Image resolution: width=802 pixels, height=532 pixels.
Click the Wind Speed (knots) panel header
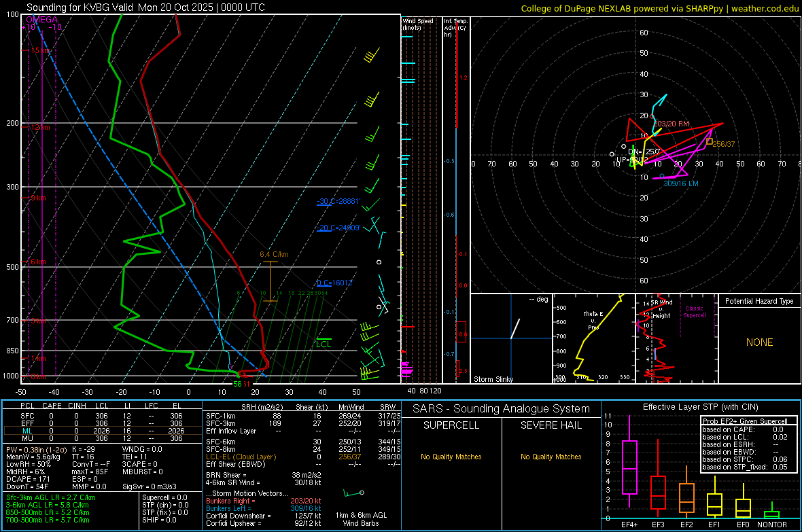pyautogui.click(x=418, y=24)
